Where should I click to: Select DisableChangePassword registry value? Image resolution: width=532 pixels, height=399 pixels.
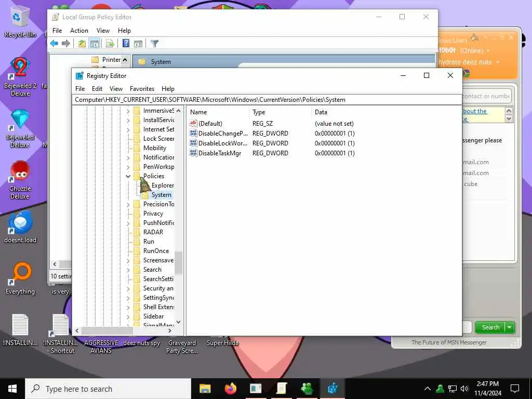point(223,134)
